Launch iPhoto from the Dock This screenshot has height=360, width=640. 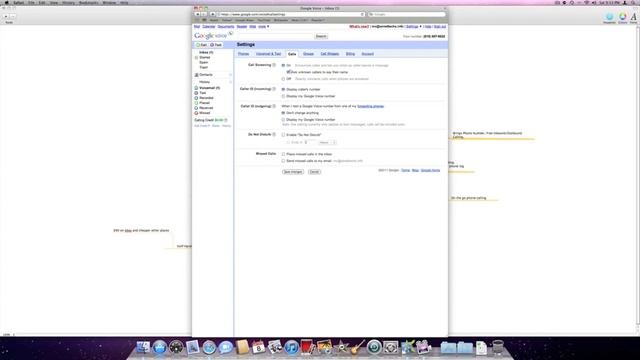[324, 347]
